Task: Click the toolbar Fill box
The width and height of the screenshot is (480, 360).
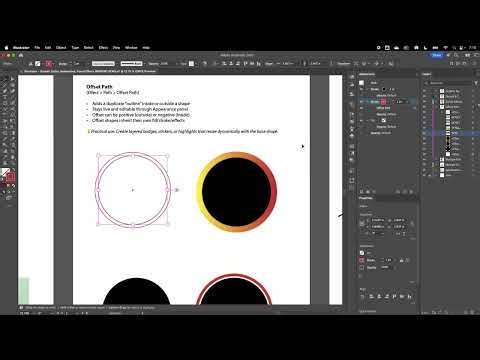Action: 5,173
